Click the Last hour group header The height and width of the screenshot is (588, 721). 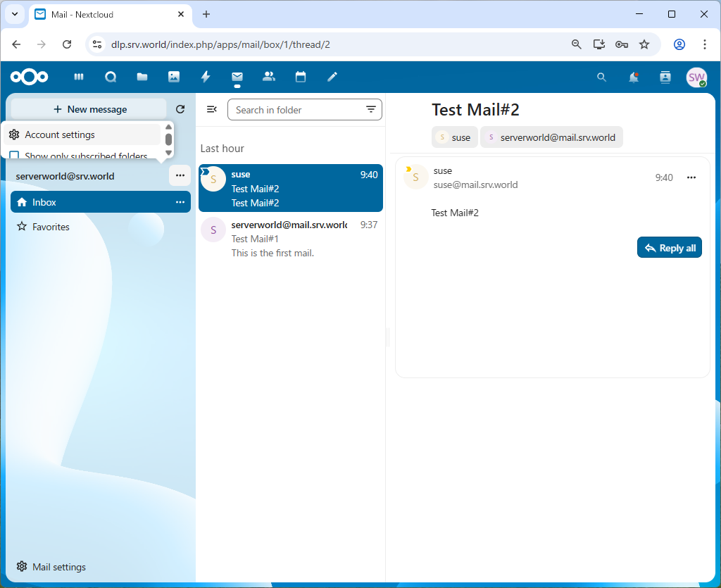click(222, 149)
